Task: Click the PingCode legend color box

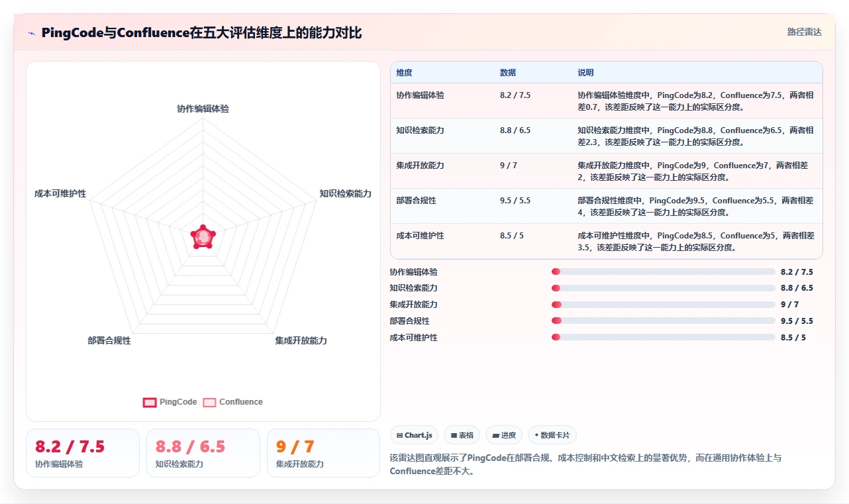Action: coord(150,402)
